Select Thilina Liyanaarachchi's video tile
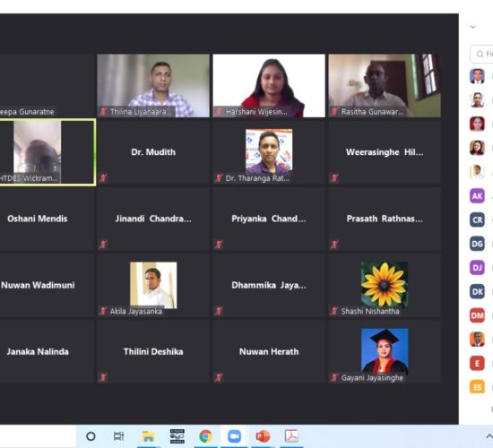 [x=153, y=85]
